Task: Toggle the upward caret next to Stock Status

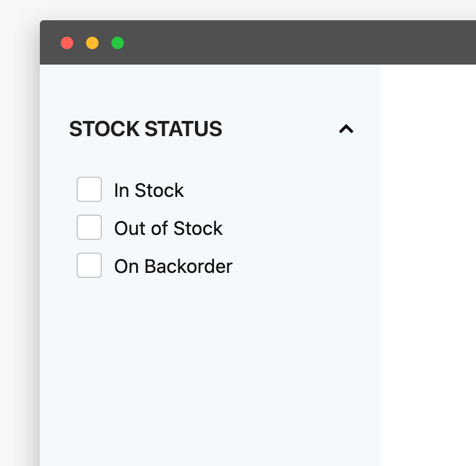Action: 346,129
